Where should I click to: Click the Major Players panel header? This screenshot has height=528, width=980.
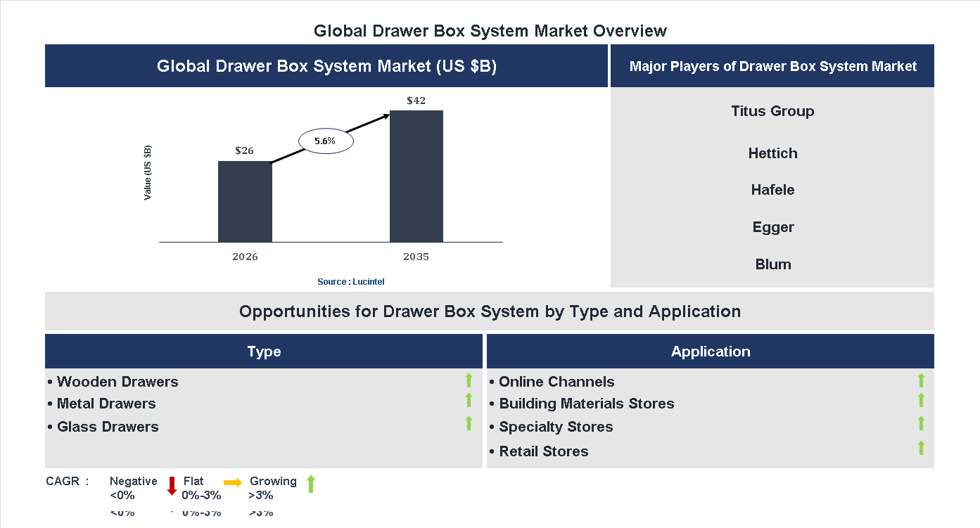[x=772, y=65]
